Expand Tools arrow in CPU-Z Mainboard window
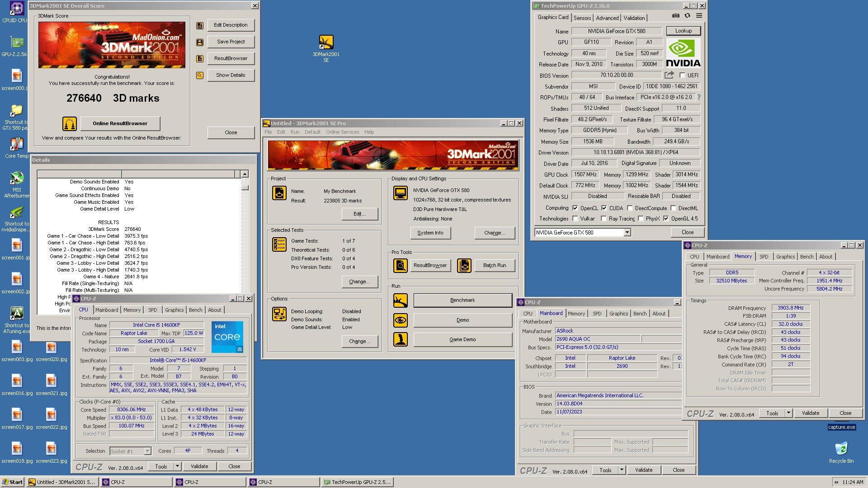Image resolution: width=868 pixels, height=488 pixels. pyautogui.click(x=622, y=470)
